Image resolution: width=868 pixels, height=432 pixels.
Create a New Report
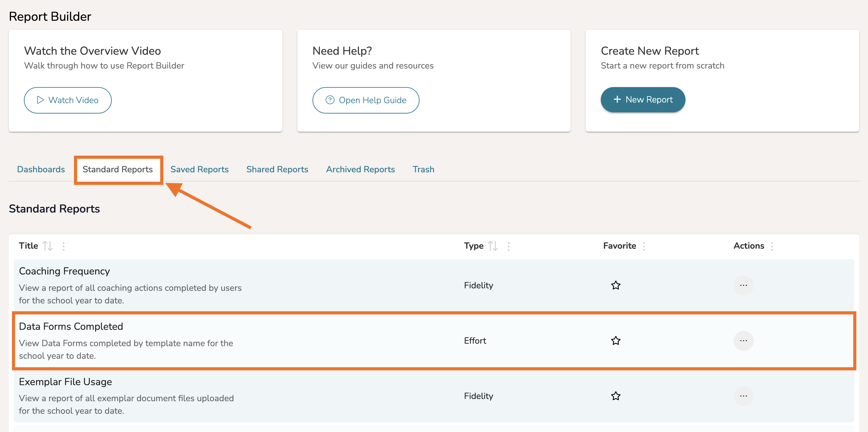[643, 100]
